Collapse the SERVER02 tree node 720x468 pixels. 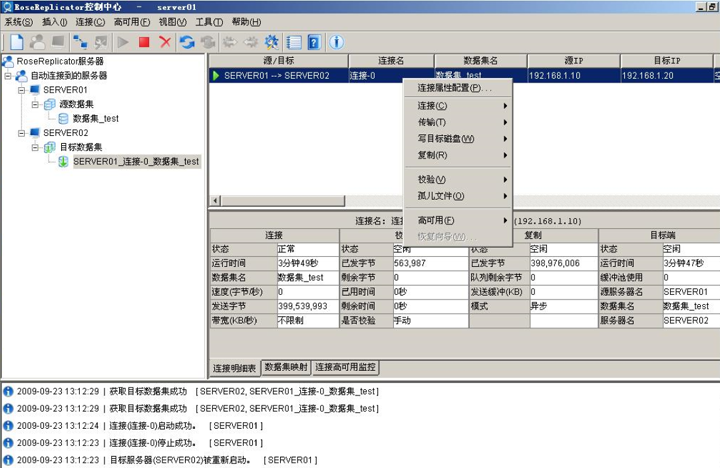point(21,133)
